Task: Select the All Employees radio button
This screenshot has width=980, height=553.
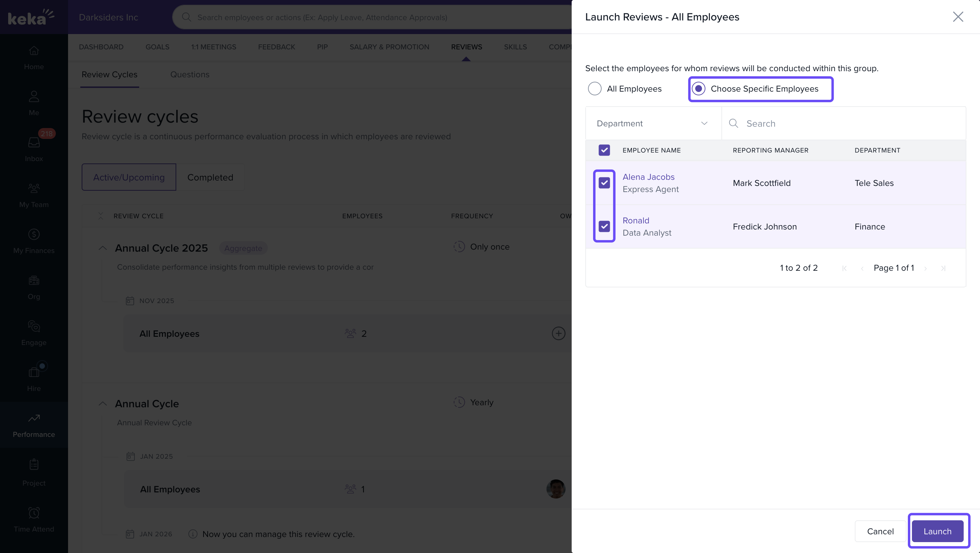Action: (594, 89)
